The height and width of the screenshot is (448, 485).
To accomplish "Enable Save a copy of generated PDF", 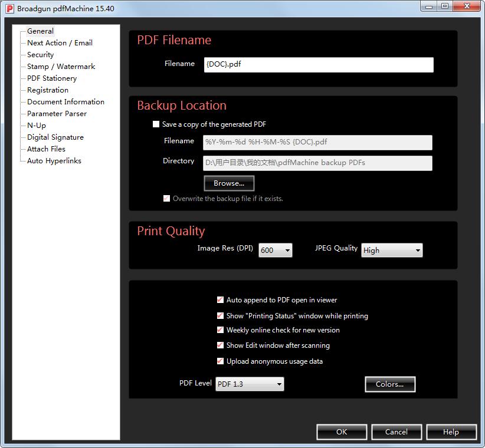I will [x=156, y=124].
